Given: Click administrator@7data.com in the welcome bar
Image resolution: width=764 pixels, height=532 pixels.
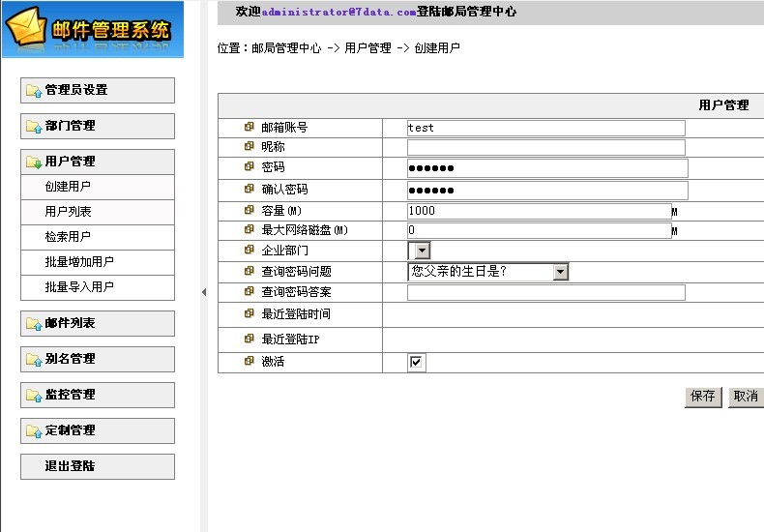Looking at the screenshot, I should [338, 13].
